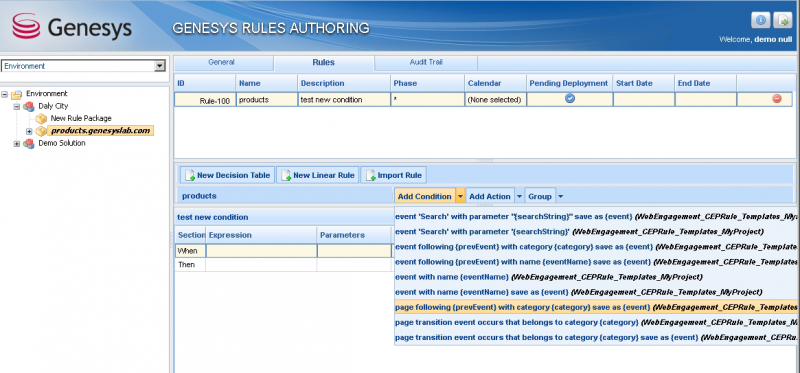
Task: Click the New Rule Package icon
Action: (x=41, y=118)
